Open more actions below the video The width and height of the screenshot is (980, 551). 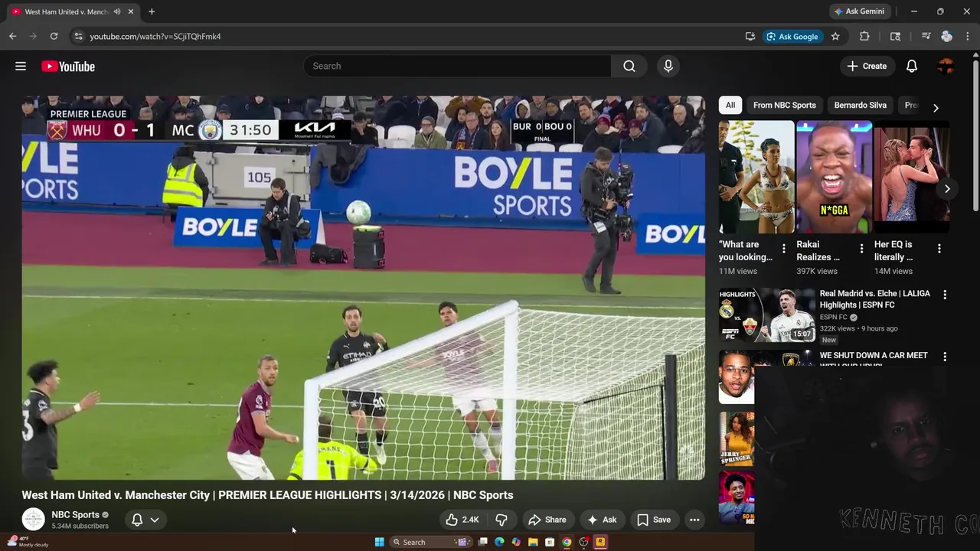pyautogui.click(x=694, y=520)
